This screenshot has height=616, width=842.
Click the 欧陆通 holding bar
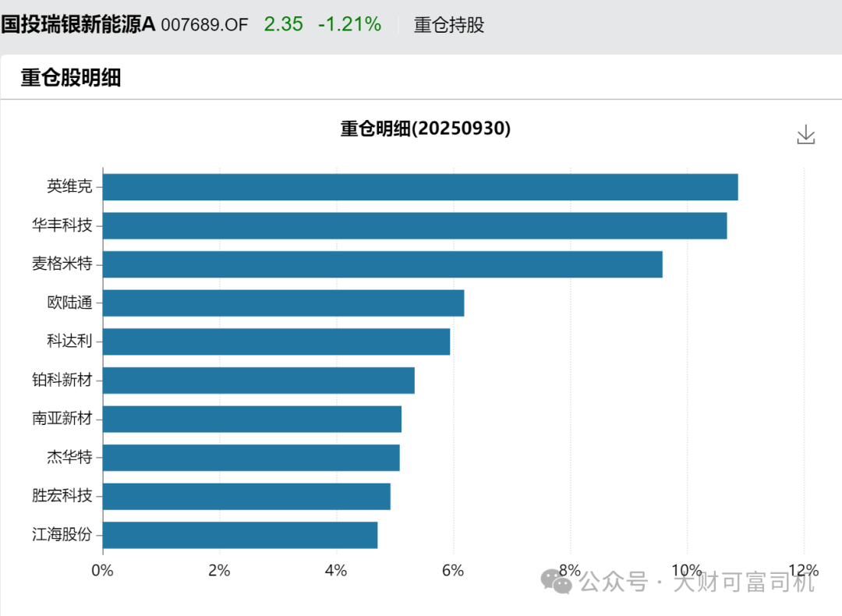point(283,303)
